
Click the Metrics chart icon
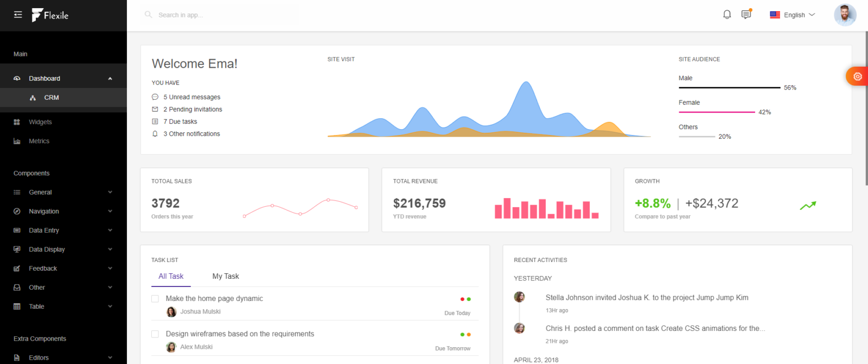(x=17, y=141)
